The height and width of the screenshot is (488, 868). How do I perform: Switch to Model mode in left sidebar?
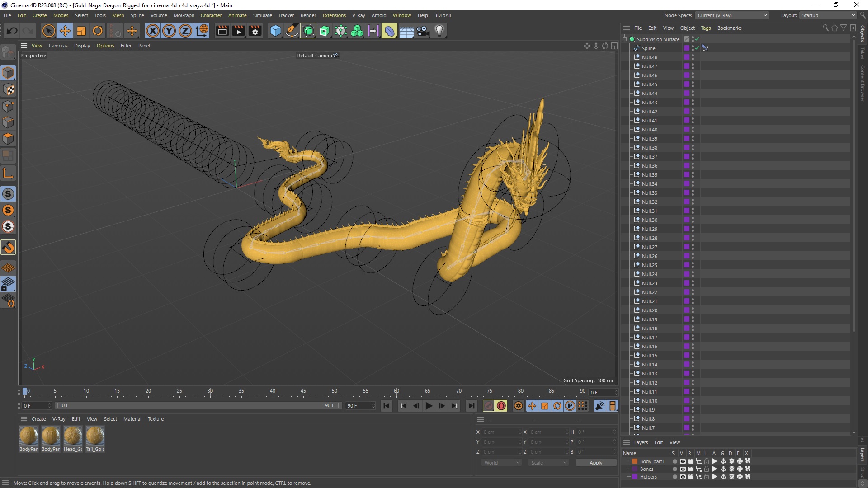click(x=8, y=73)
